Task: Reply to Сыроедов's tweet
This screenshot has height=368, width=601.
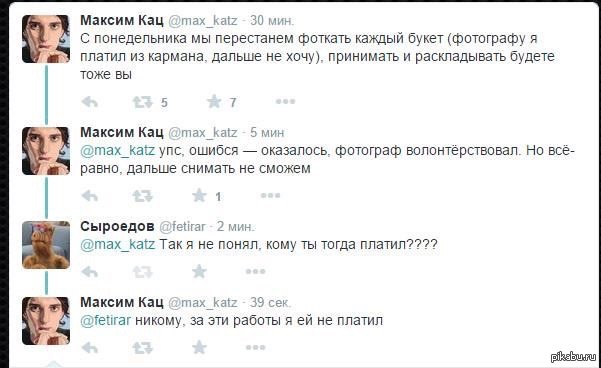Action: click(x=90, y=272)
